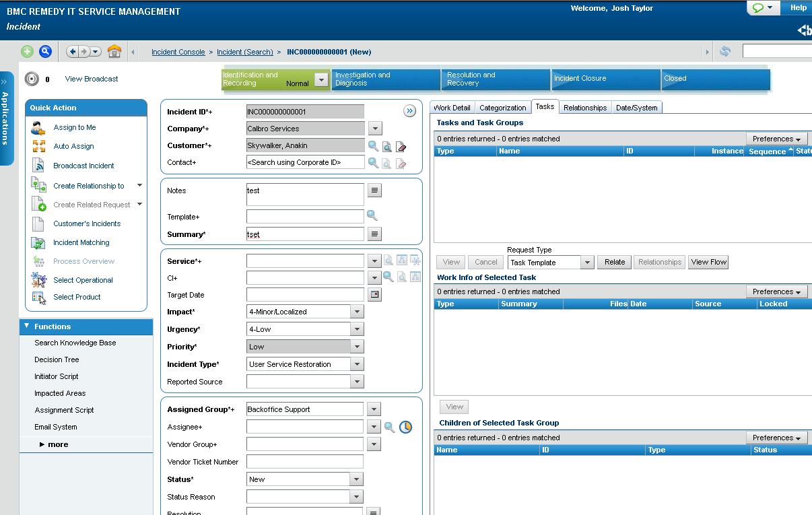Open the Request Type Task Template dropdown

[x=587, y=263]
